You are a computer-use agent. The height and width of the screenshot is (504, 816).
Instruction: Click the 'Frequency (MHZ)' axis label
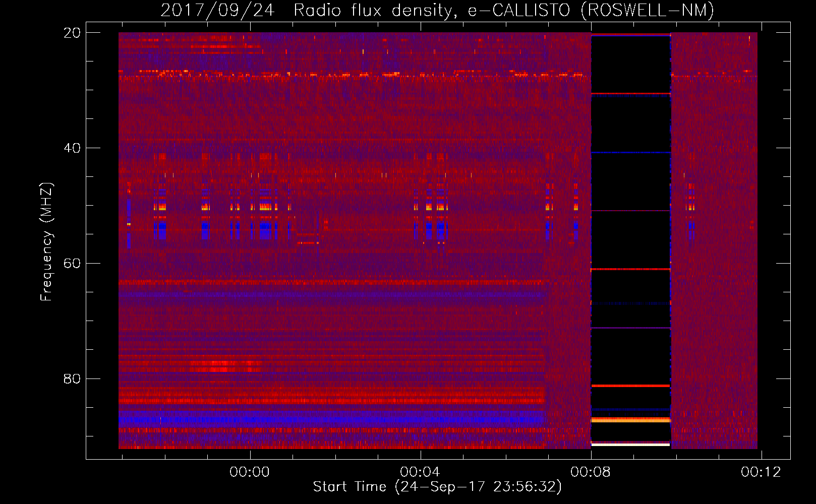[x=46, y=242]
